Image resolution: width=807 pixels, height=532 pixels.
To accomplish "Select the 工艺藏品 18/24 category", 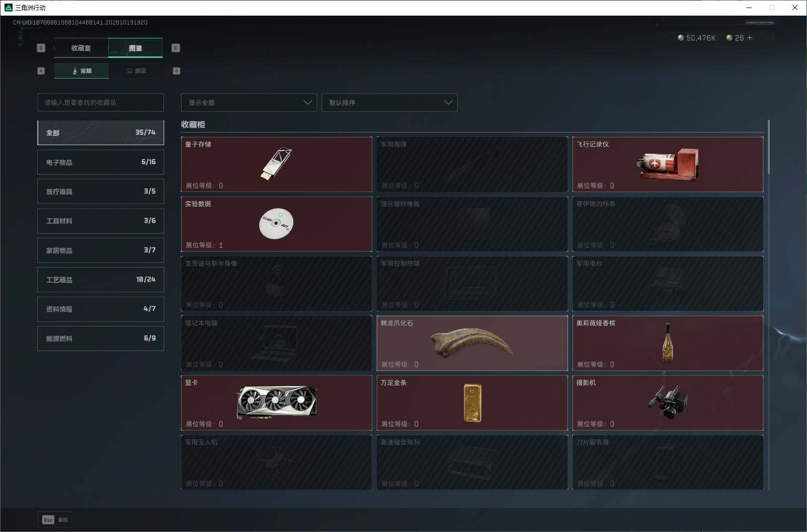I will pos(101,280).
